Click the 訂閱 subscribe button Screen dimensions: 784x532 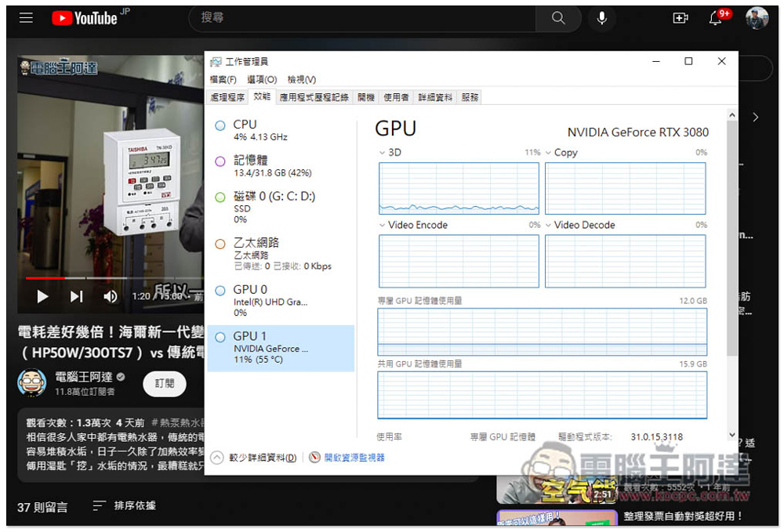coord(165,383)
